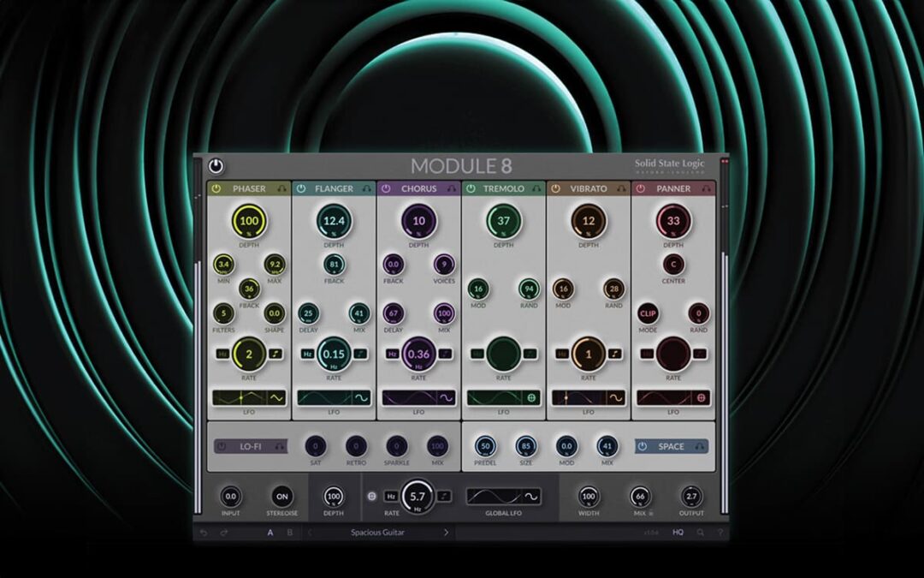This screenshot has width=924, height=578.
Task: Toggle the Tremolo module power
Action: 471,188
